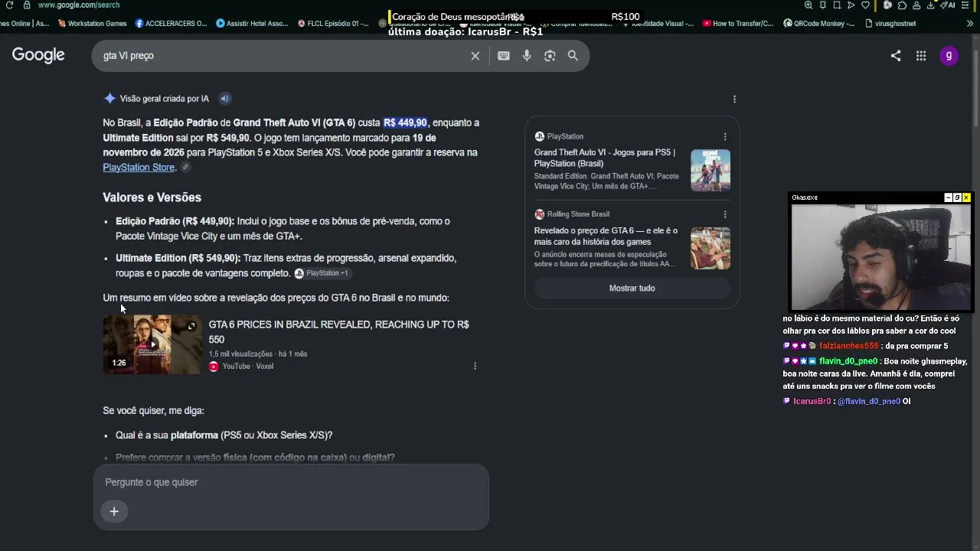The image size is (980, 551).
Task: Open the QRCode Monkey bookmark
Action: pos(818,24)
